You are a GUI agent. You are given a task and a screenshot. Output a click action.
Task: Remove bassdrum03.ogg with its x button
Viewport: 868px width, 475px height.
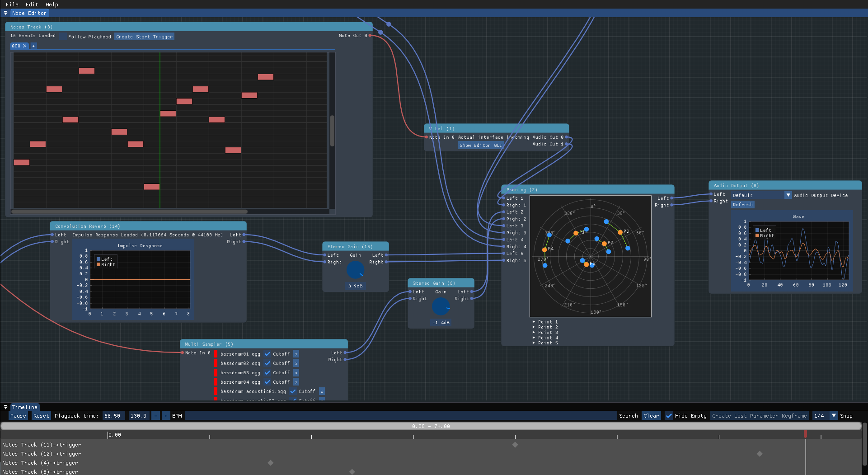coord(296,373)
